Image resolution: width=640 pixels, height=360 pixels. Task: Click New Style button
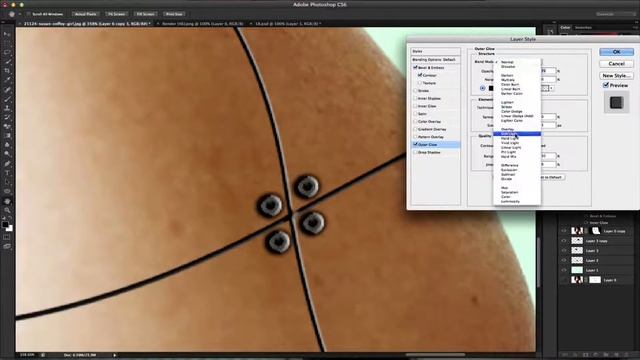[616, 76]
